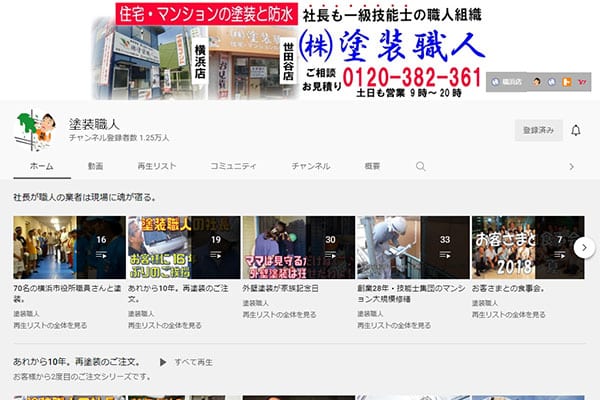Open the red Yahoo icon link in banner
The width and height of the screenshot is (600, 400).
pos(582,82)
